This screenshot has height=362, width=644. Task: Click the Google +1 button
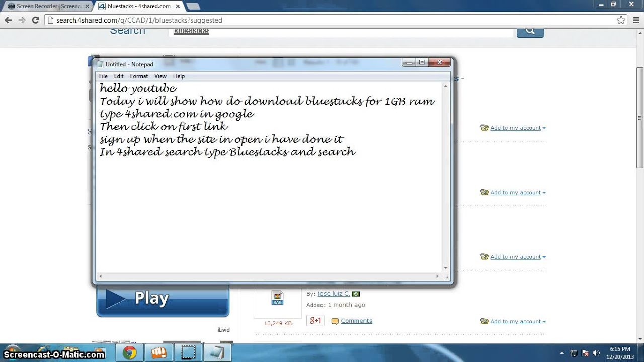[315, 321]
